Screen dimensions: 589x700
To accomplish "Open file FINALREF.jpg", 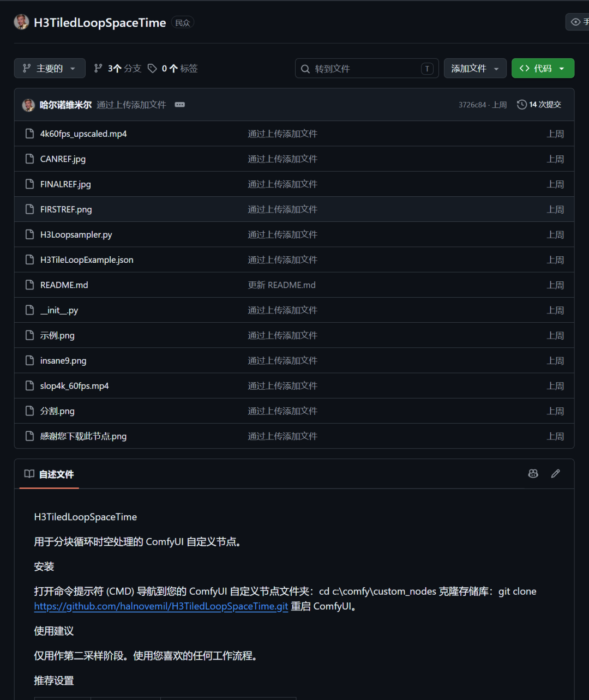I will (65, 184).
